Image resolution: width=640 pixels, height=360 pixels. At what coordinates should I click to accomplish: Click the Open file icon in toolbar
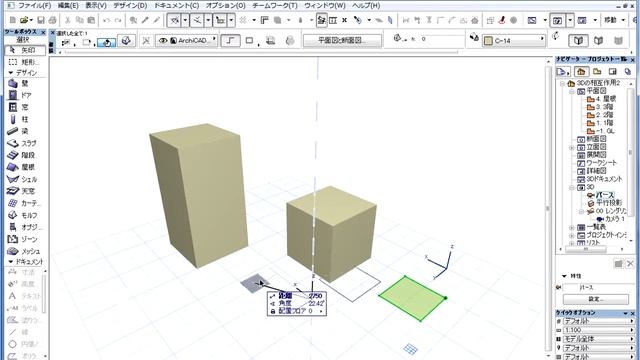[24, 20]
